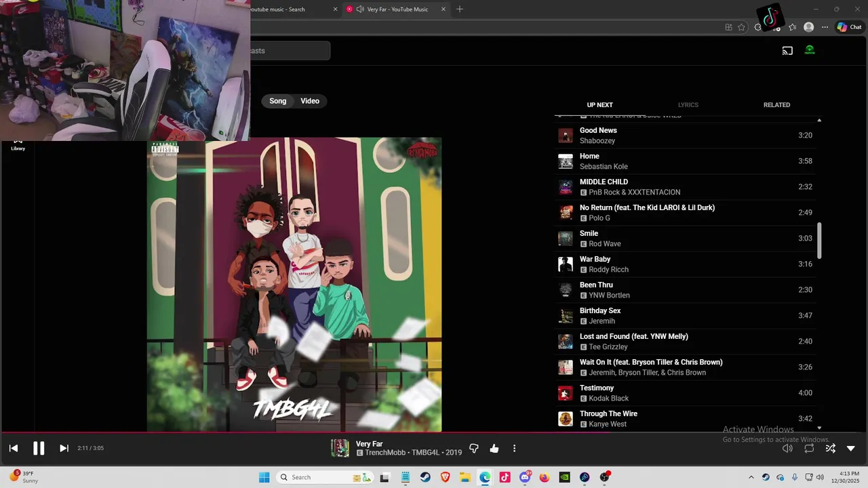The height and width of the screenshot is (488, 868).
Task: Open the Edge Settings and more menu
Action: pos(825,27)
